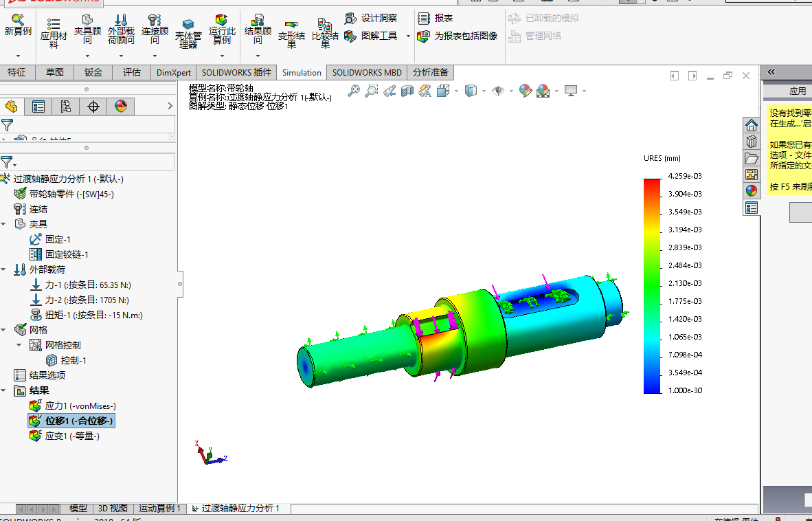
Task: Switch to DimXpert tab
Action: click(174, 72)
